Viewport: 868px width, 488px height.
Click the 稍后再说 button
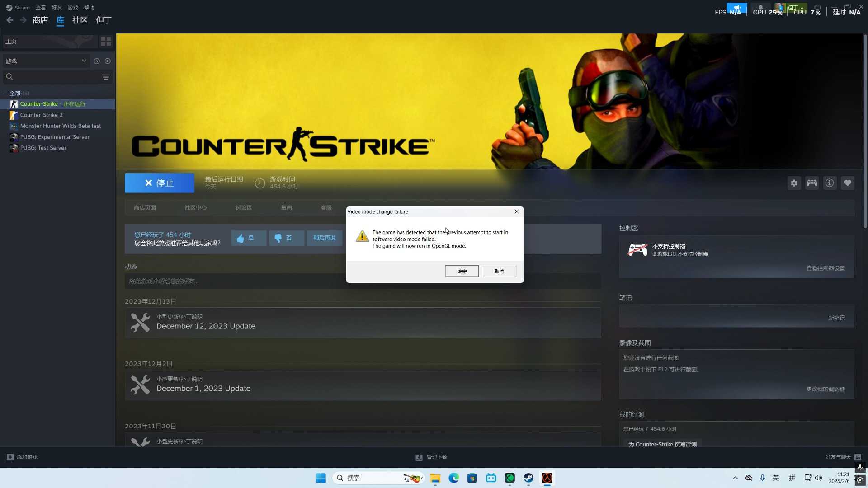click(x=325, y=238)
